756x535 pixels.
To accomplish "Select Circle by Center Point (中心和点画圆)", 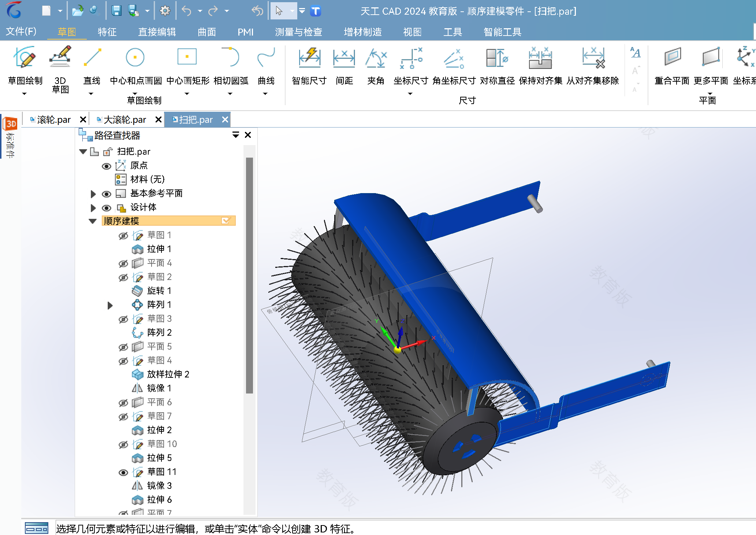I will pyautogui.click(x=135, y=66).
